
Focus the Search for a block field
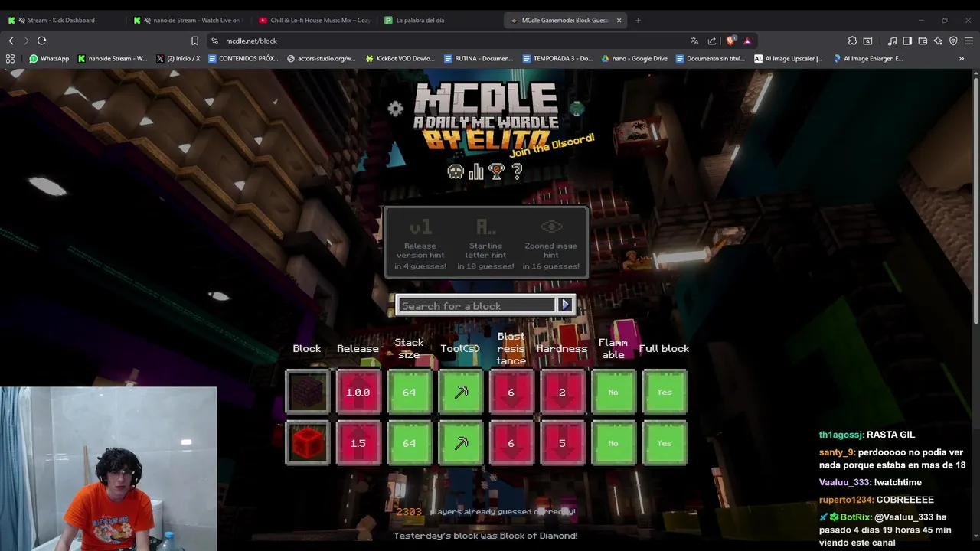[476, 305]
